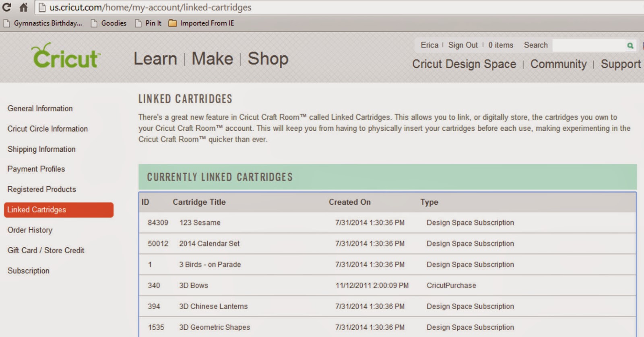Click the Cricut logo

66,55
